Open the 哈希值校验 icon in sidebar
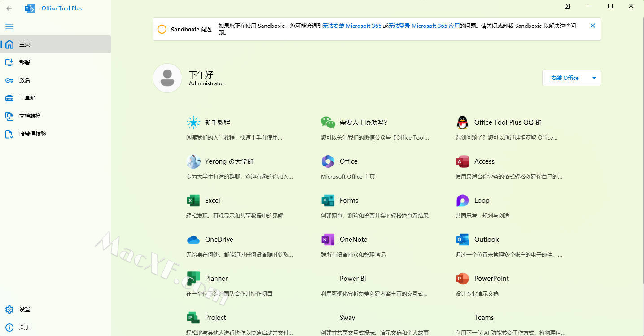The height and width of the screenshot is (336, 644). click(9, 134)
